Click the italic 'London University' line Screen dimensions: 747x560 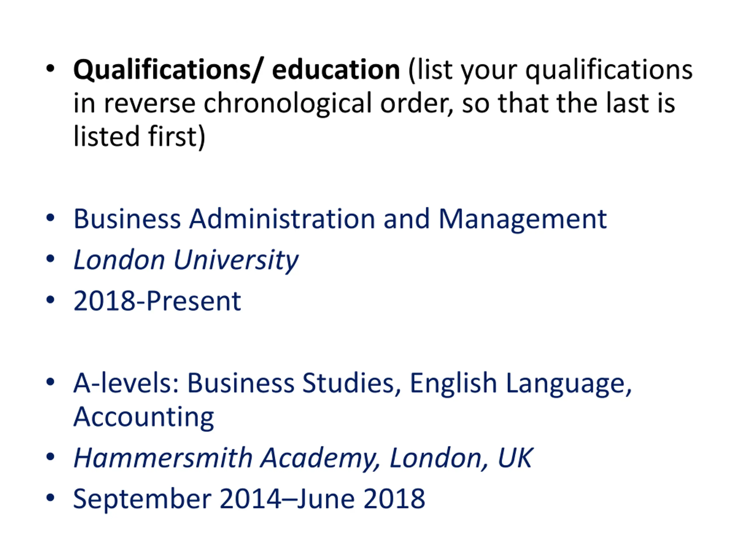[x=186, y=260]
